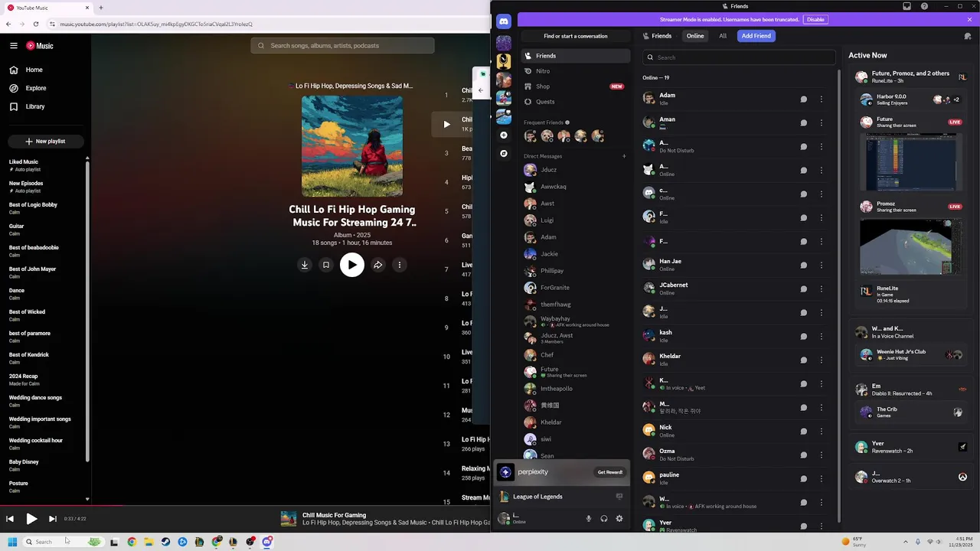This screenshot has width=980, height=551.
Task: Message Han Jae via chat bubble icon
Action: tap(804, 265)
